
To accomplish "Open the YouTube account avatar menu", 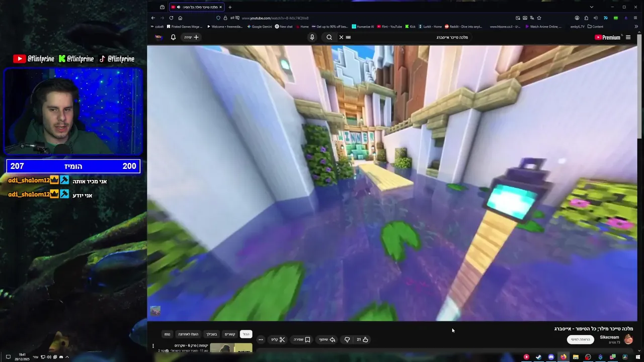I will (x=158, y=37).
